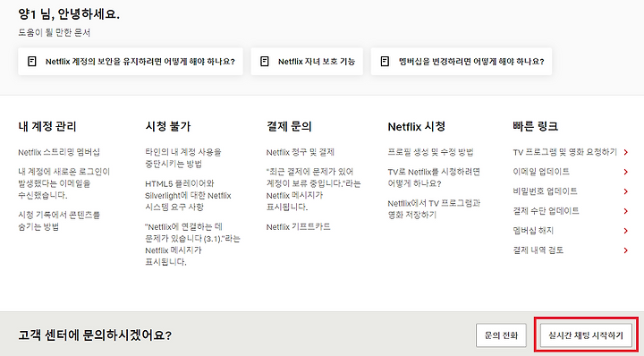Open Netflix에서 TV 프로그램과 영화 저장하기 link
Image resolution: width=644 pixels, height=356 pixels.
pyautogui.click(x=434, y=209)
